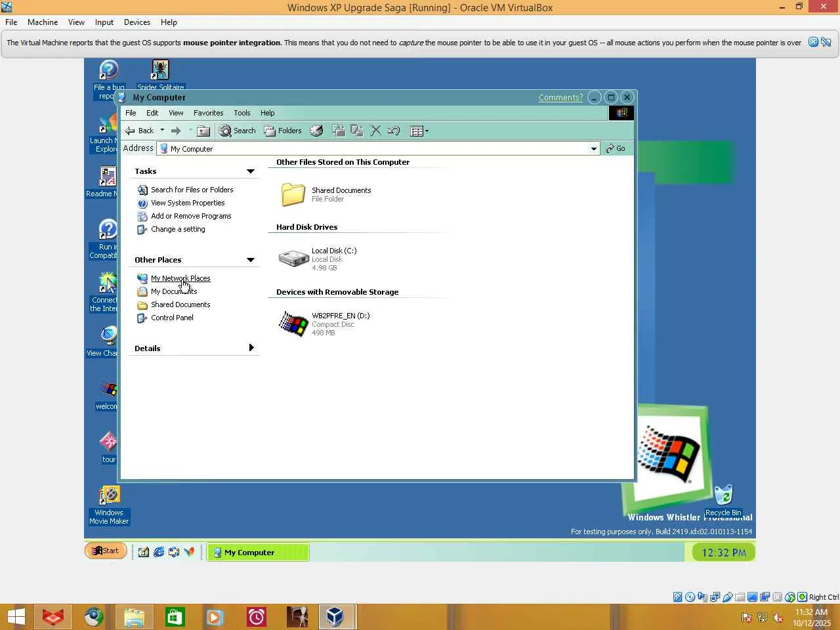Image resolution: width=840 pixels, height=630 pixels.
Task: Click the host Windows Start button
Action: pos(16,617)
